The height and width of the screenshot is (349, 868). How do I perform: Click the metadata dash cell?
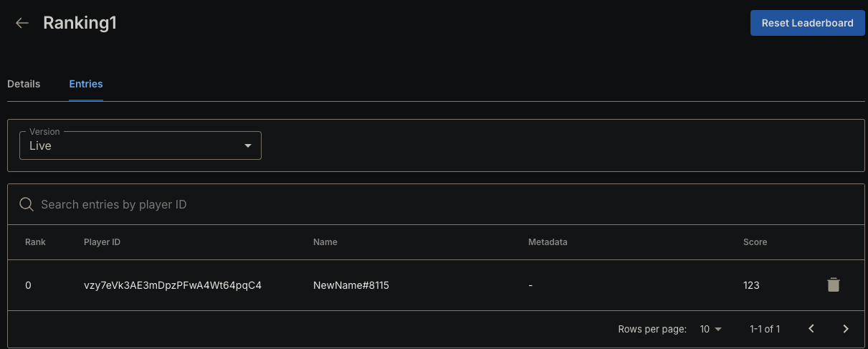530,285
